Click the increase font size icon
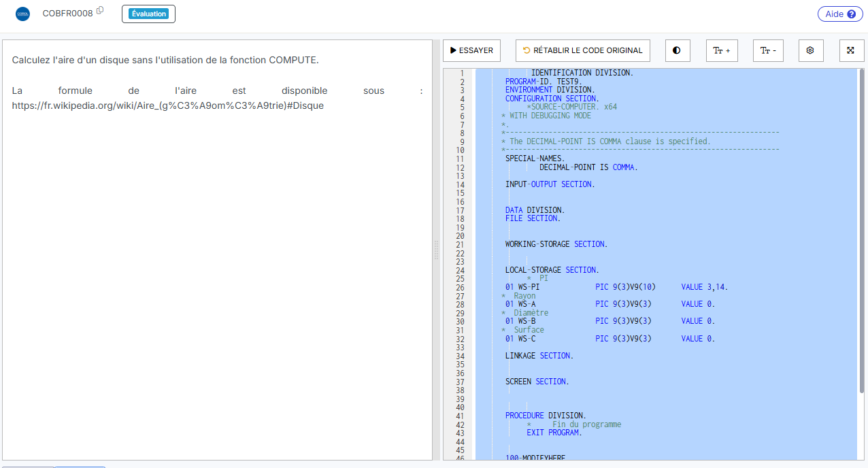868x468 pixels. pos(721,50)
